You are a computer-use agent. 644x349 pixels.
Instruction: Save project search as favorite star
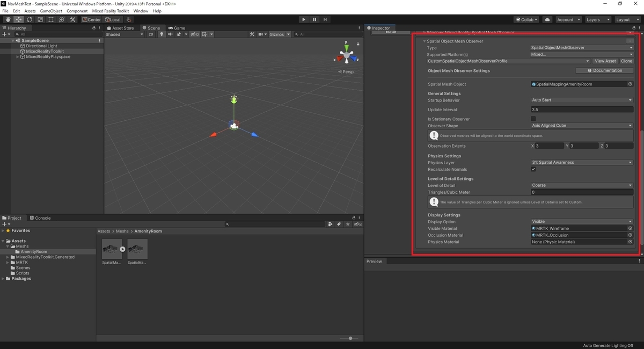[x=347, y=224]
